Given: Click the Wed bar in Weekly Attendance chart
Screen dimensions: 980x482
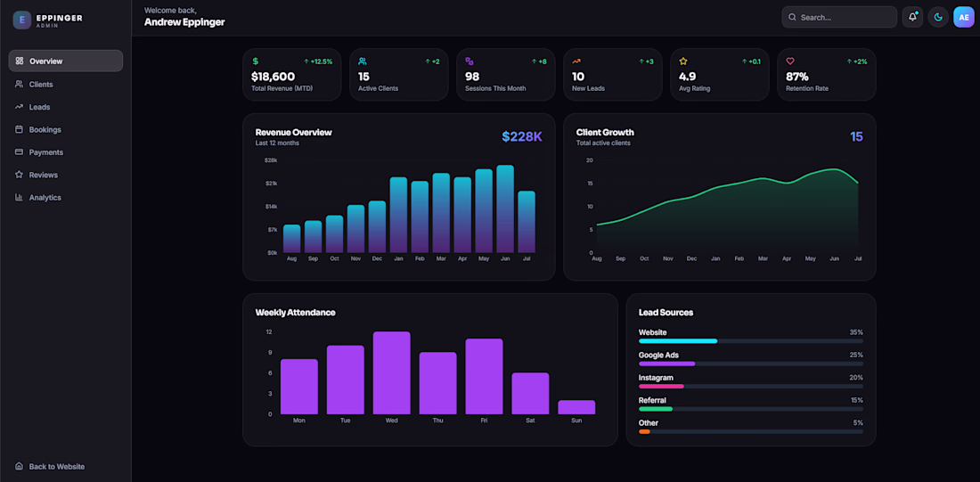Looking at the screenshot, I should click(x=392, y=372).
